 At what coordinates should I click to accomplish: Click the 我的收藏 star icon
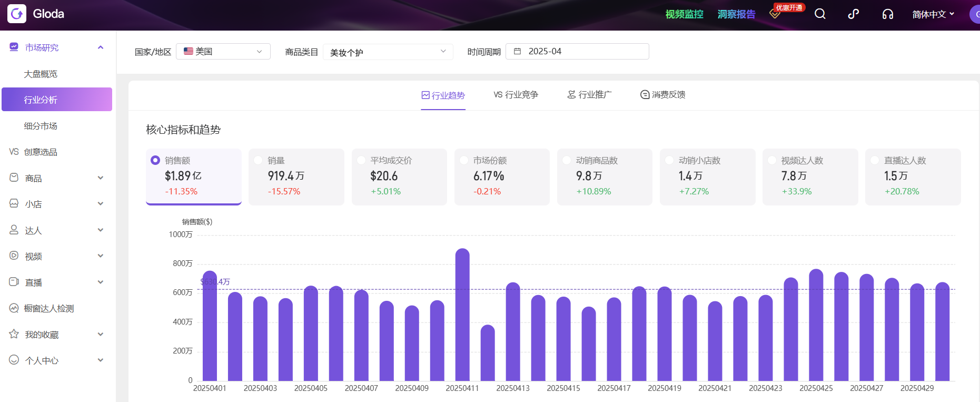pos(14,334)
